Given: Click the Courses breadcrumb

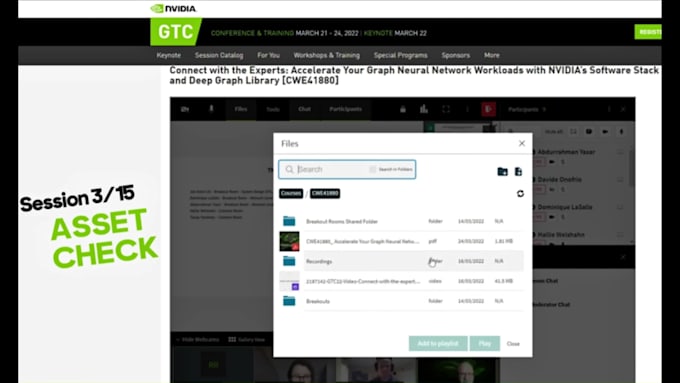Looking at the screenshot, I should point(291,193).
